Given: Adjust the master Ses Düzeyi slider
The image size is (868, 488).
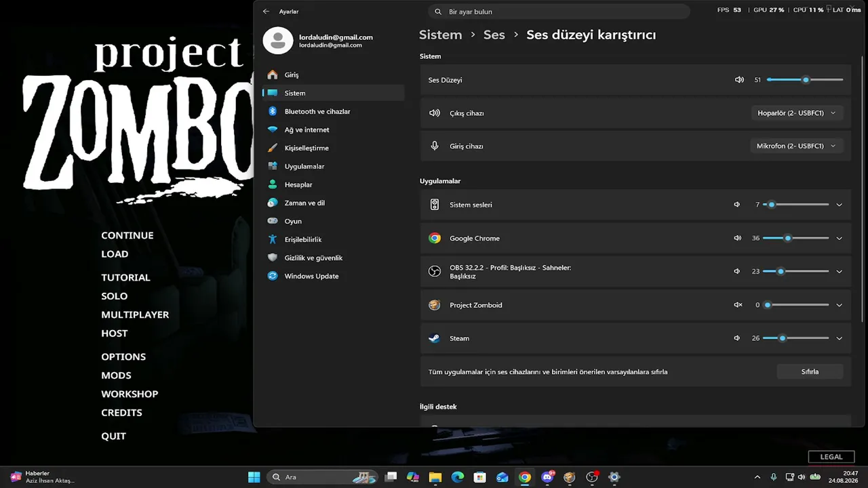Looking at the screenshot, I should [x=805, y=80].
